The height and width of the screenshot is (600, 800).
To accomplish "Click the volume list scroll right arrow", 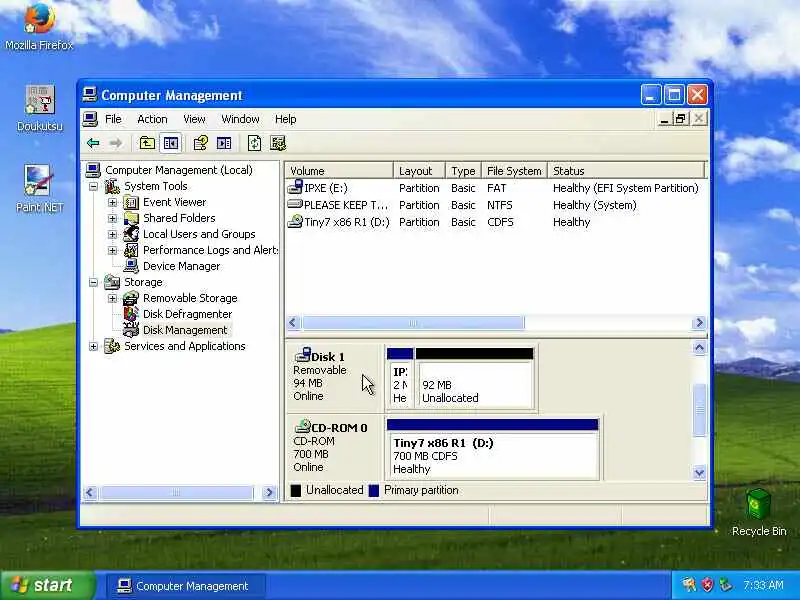I will coord(699,322).
